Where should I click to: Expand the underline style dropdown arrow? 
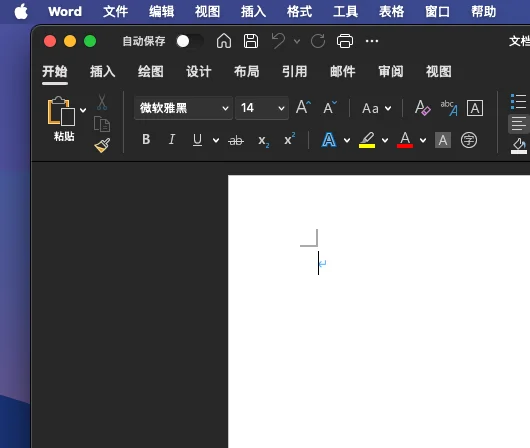[216, 140]
